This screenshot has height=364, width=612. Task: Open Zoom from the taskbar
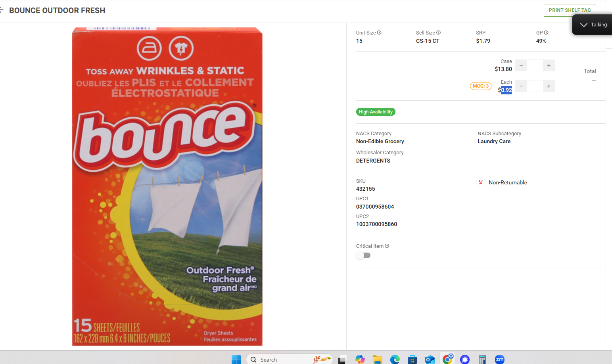click(x=499, y=359)
